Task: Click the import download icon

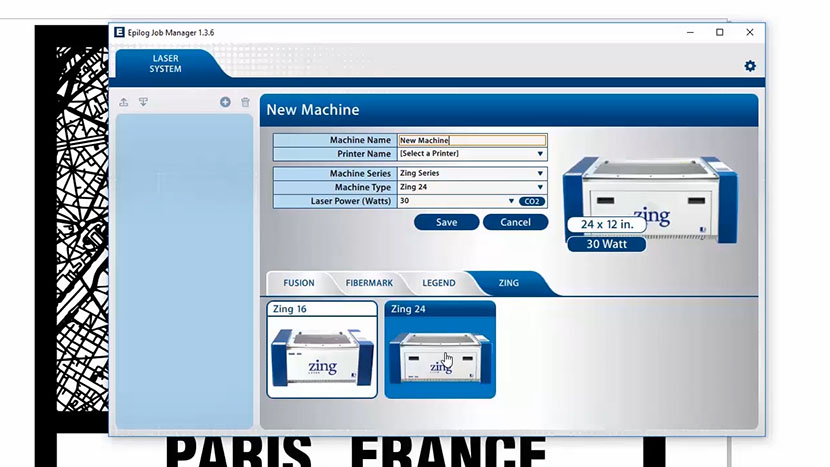Action: (143, 102)
